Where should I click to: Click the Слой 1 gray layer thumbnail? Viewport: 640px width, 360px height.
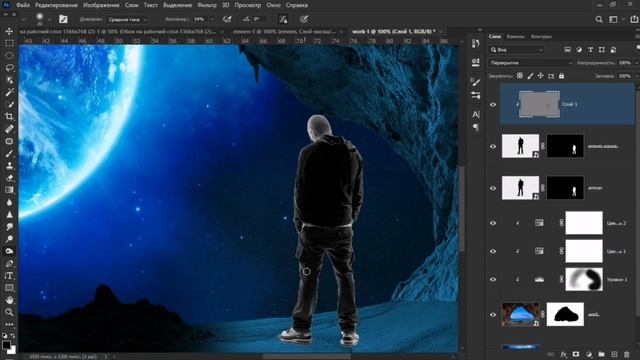[x=539, y=104]
